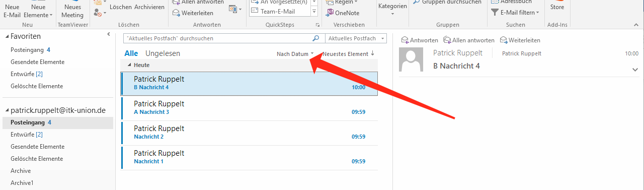
Task: Expand the QuickSteps gallery with the more arrow
Action: point(314,11)
